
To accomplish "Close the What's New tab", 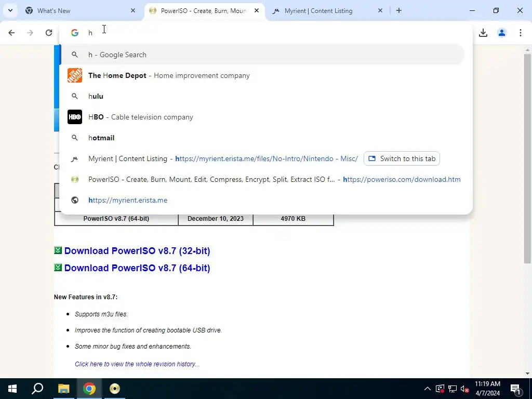I will [x=133, y=10].
